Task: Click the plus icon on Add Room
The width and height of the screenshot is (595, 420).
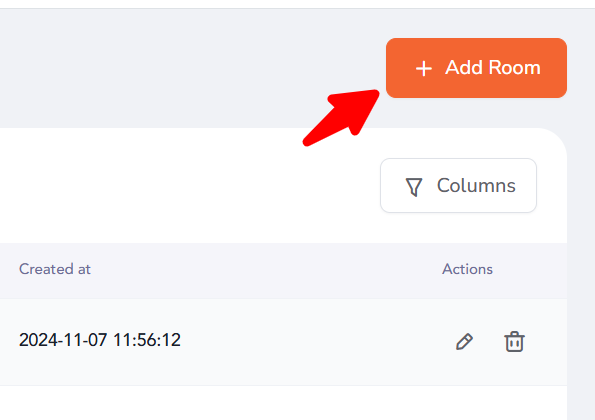Action: 423,69
